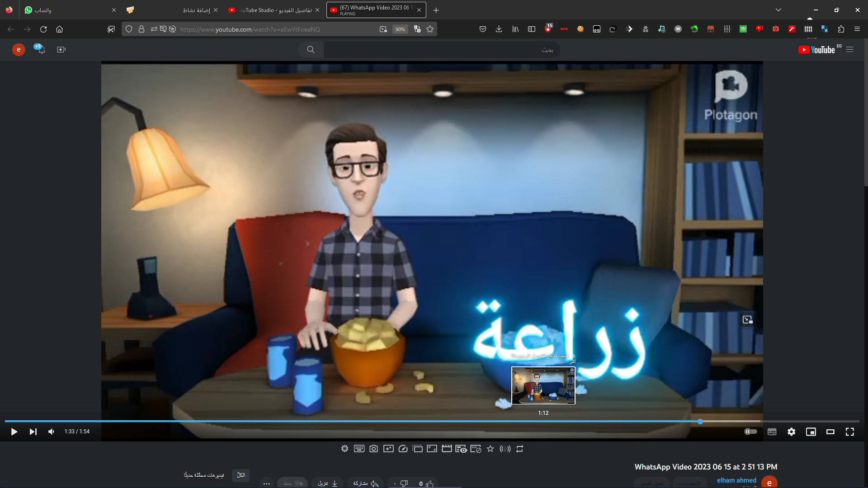Toggle the autoplay switch in player
This screenshot has height=488, width=868.
point(750,432)
